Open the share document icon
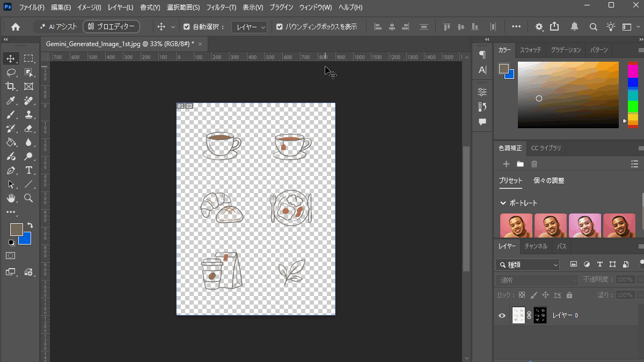The width and height of the screenshot is (644, 362). [x=555, y=27]
